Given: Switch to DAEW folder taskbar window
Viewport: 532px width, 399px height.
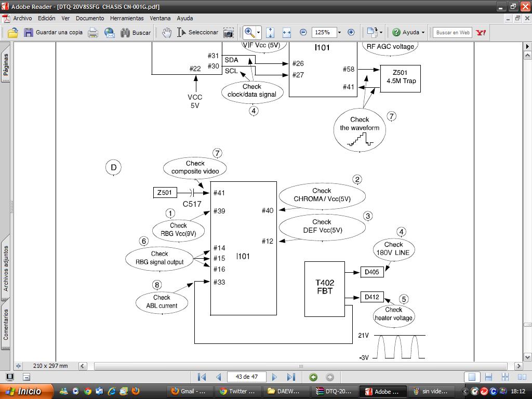Looking at the screenshot, I should (286, 391).
